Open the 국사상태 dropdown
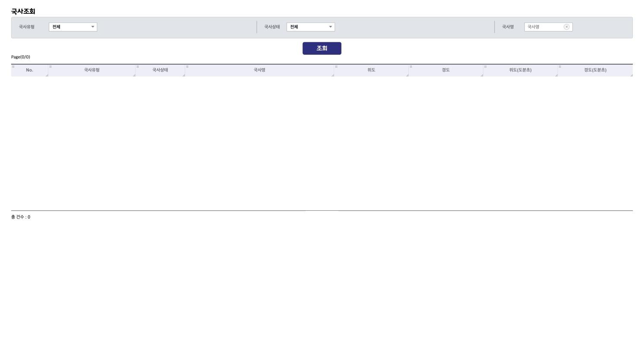This screenshot has width=644, height=350. [311, 27]
